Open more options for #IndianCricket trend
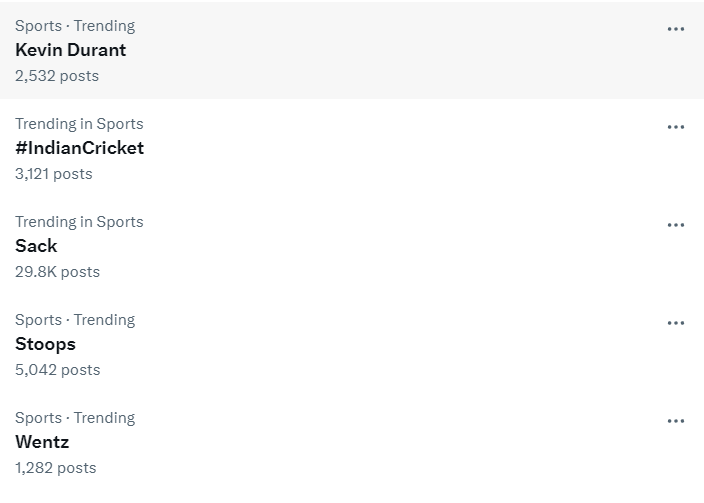This screenshot has width=704, height=503. click(x=676, y=127)
